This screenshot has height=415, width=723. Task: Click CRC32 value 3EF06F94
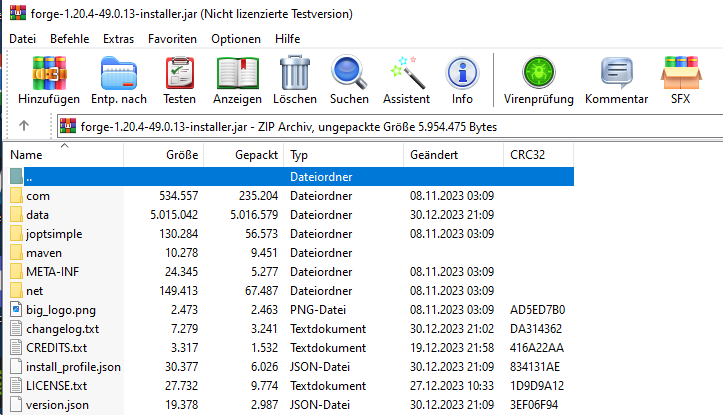click(x=534, y=405)
